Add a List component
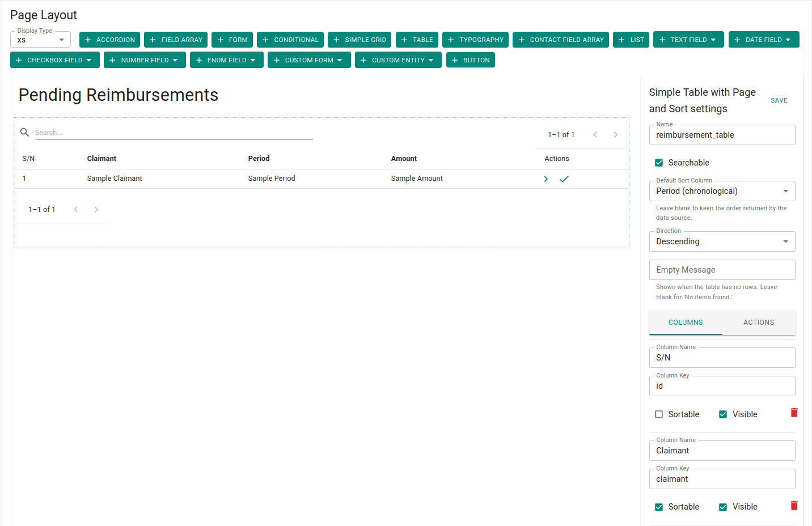This screenshot has width=812, height=526. (x=631, y=40)
